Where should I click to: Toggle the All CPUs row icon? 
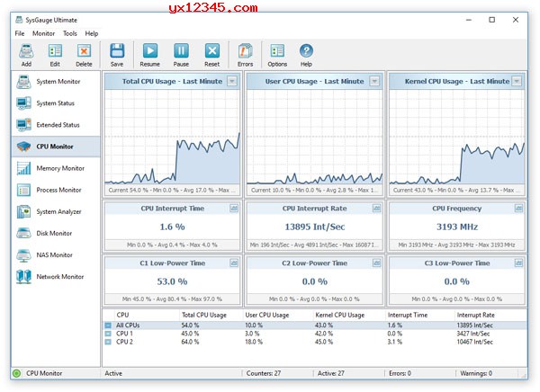[x=108, y=325]
